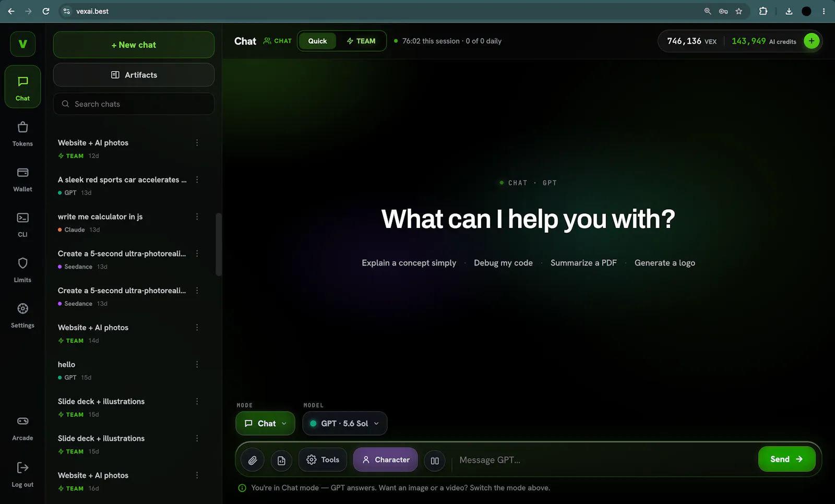Open options menu for red sports car chat
The image size is (835, 504).
(197, 179)
